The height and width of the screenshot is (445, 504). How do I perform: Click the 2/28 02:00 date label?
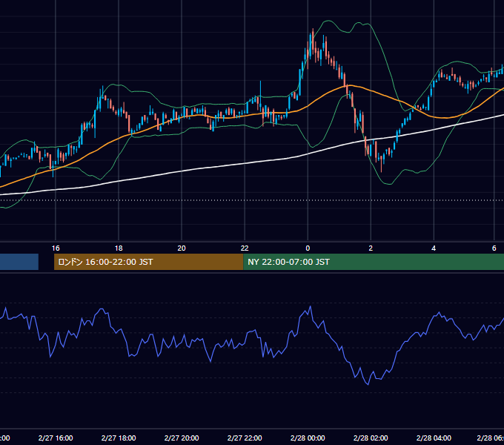coord(371,438)
